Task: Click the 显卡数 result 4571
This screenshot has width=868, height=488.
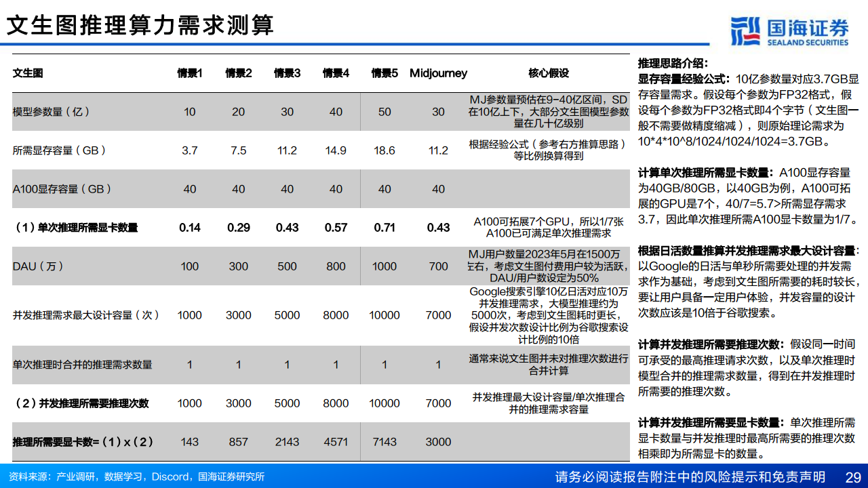Action: [336, 442]
